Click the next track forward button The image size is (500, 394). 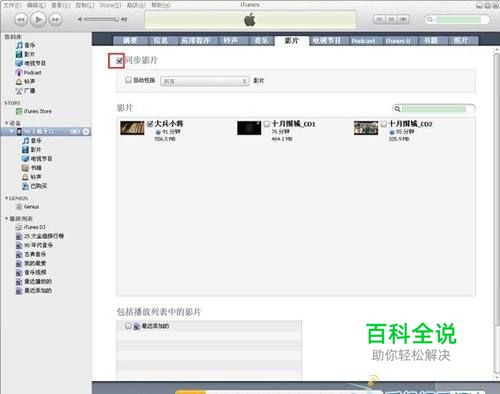pyautogui.click(x=56, y=20)
